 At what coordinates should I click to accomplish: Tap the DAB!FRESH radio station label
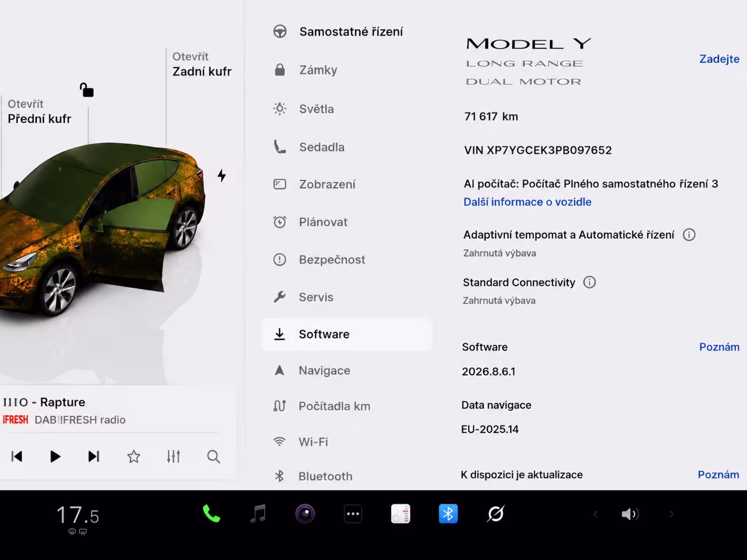(80, 420)
